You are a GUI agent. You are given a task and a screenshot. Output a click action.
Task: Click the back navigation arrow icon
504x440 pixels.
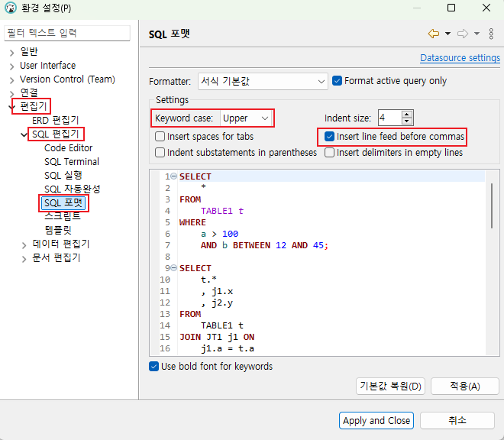coord(433,34)
